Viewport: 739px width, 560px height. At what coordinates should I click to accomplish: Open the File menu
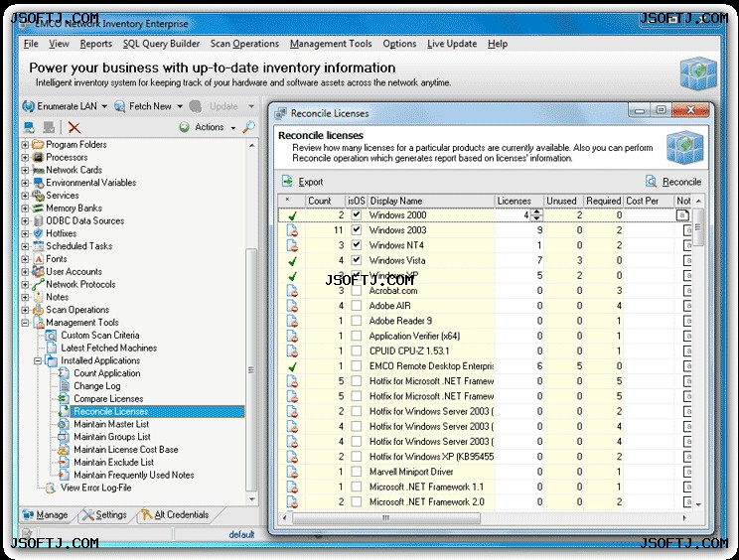tap(31, 44)
